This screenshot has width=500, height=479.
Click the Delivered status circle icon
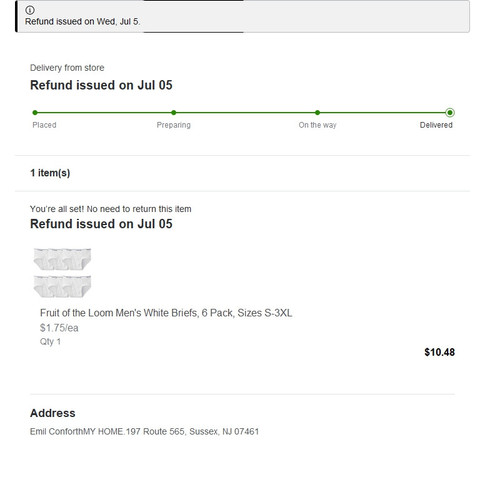pos(450,113)
